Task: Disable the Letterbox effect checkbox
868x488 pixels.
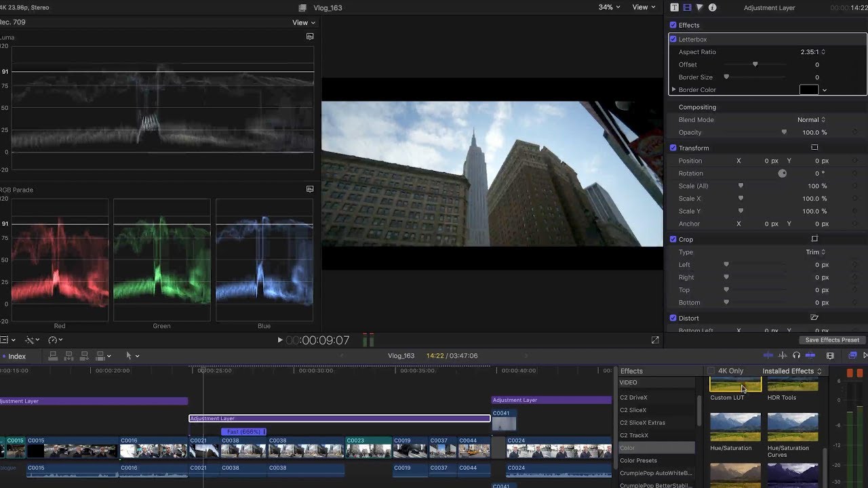Action: click(673, 39)
